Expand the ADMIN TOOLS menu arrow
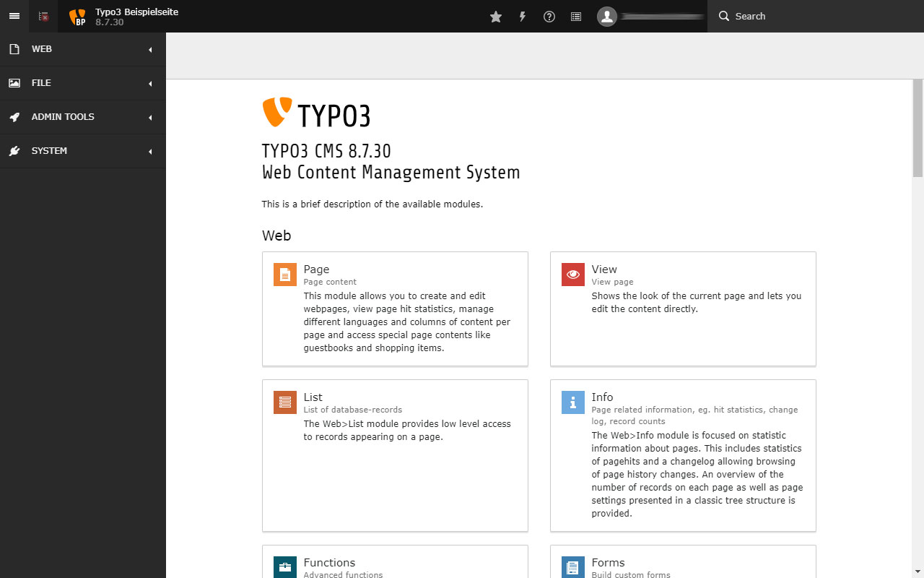The width and height of the screenshot is (924, 578). click(x=150, y=118)
